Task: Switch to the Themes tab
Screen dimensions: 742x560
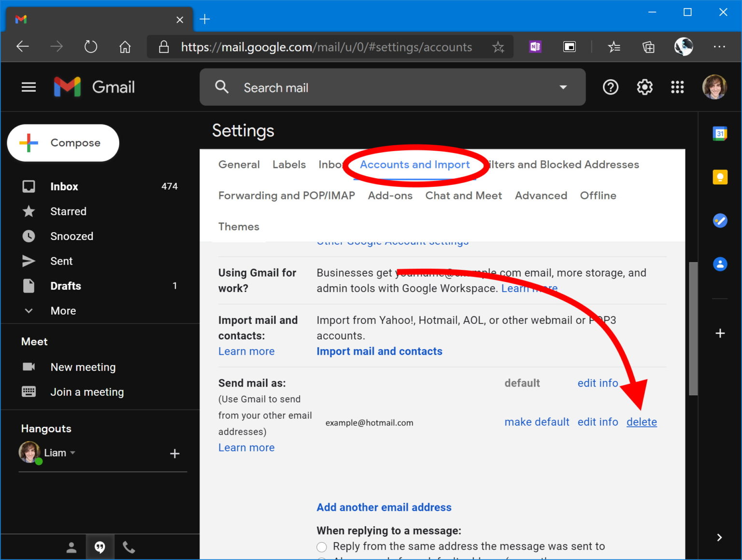Action: coord(239,226)
